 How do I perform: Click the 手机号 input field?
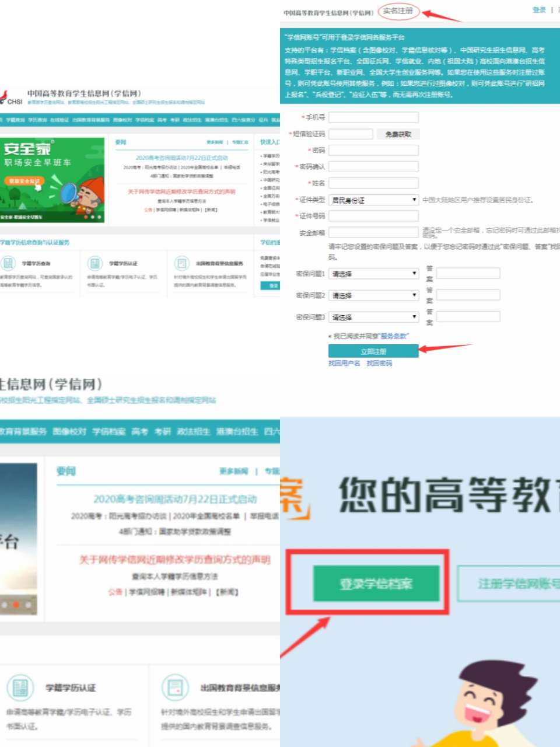coord(373,117)
